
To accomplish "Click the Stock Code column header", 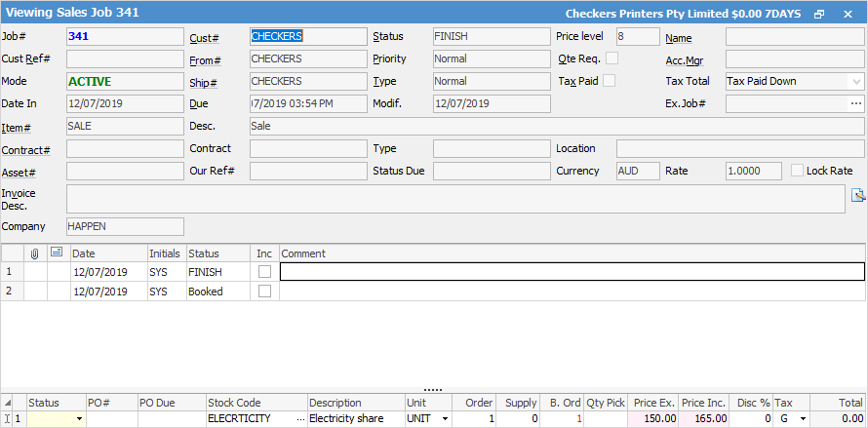I will click(234, 403).
